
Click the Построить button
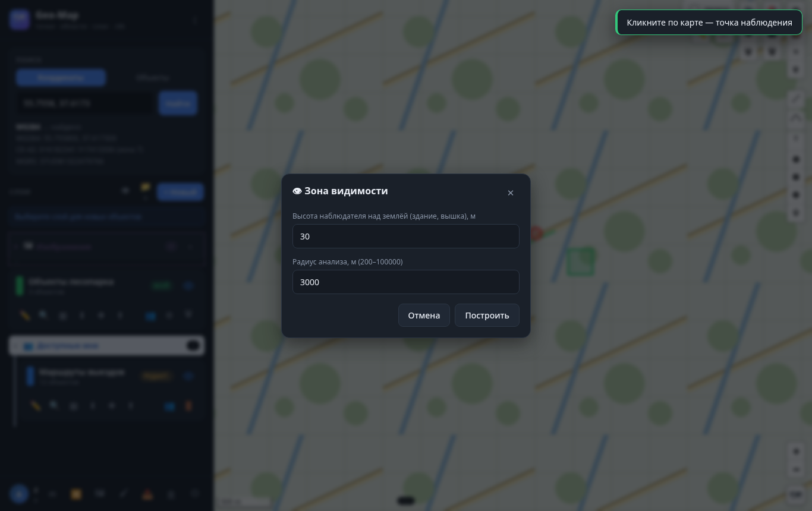pos(487,316)
